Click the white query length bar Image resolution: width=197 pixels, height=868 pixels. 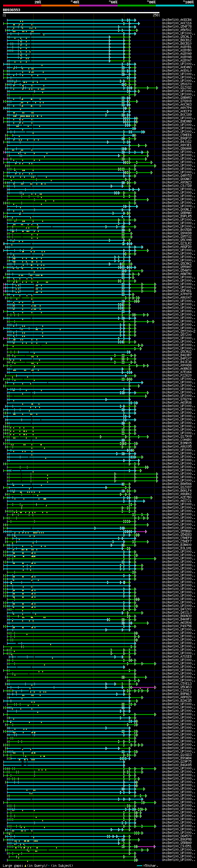click(81, 13)
